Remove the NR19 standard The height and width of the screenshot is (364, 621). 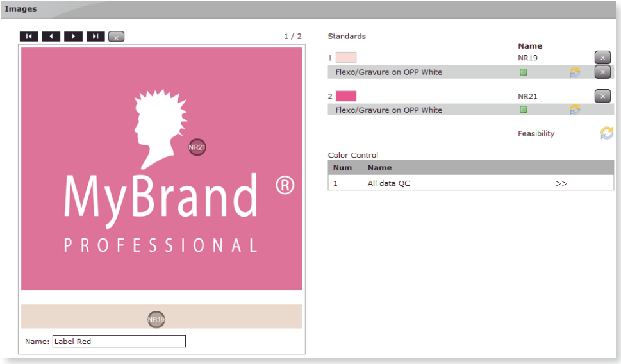click(x=602, y=58)
